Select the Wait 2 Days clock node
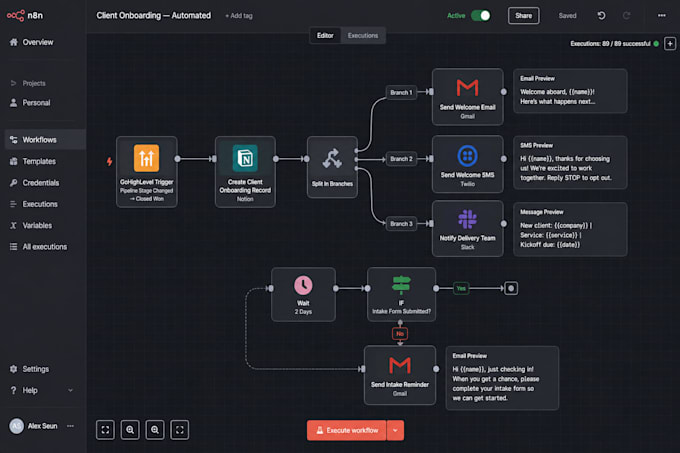Viewport: 680px width, 453px height. tap(303, 294)
